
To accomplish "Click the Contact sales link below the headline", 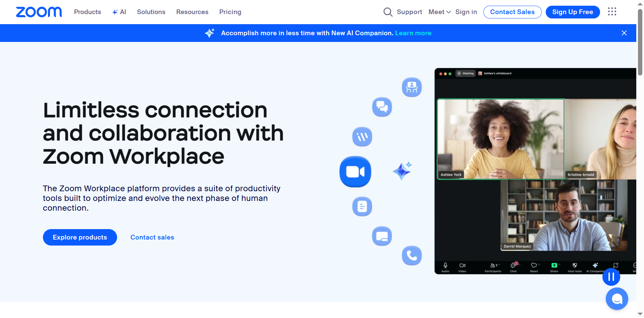I will tap(152, 237).
